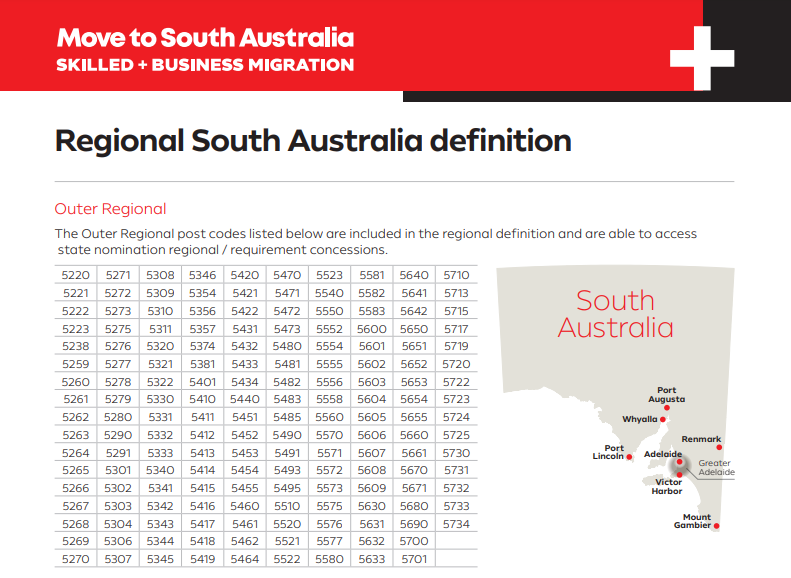Select postcode cell 5522

coord(288,559)
